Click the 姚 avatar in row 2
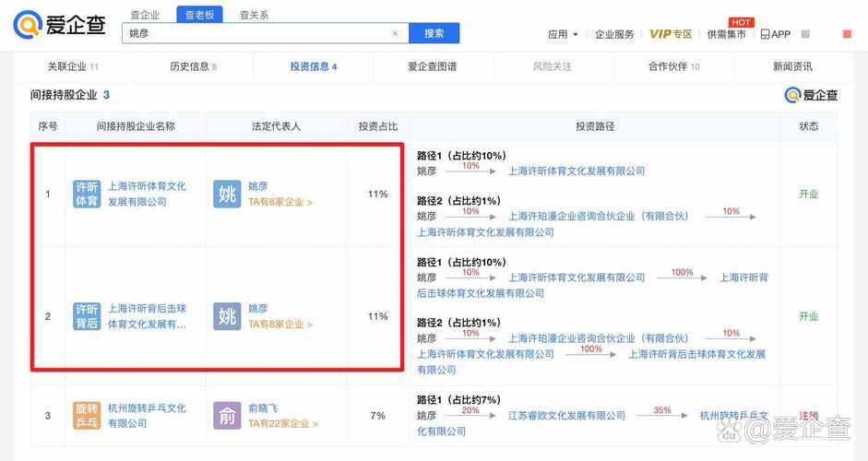Screen dimensions: 868x461 pos(227,316)
